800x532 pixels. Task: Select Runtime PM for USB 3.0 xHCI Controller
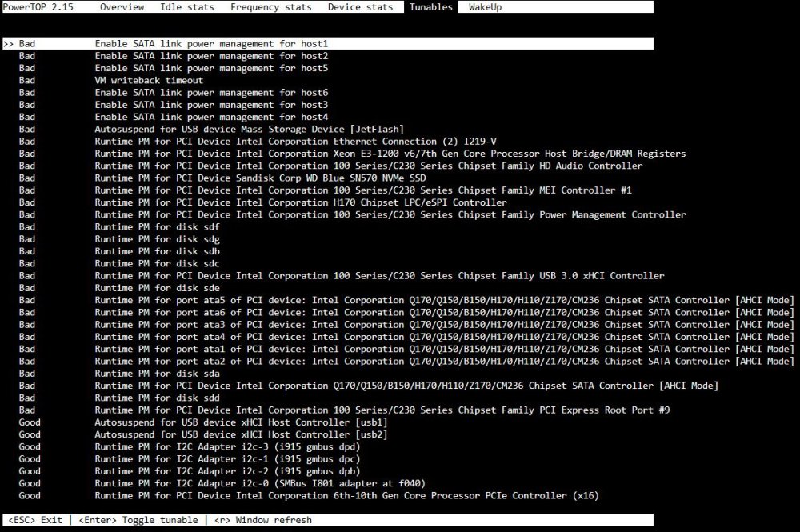pyautogui.click(x=342, y=277)
